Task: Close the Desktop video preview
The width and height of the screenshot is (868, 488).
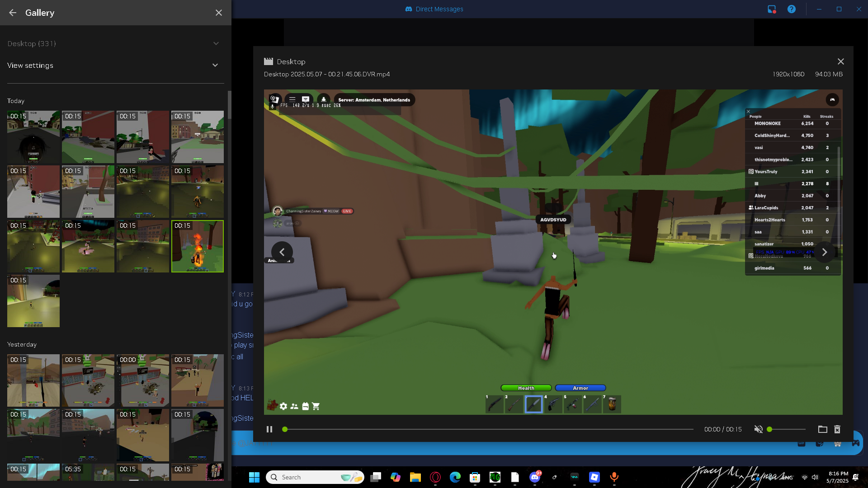Action: click(x=840, y=61)
